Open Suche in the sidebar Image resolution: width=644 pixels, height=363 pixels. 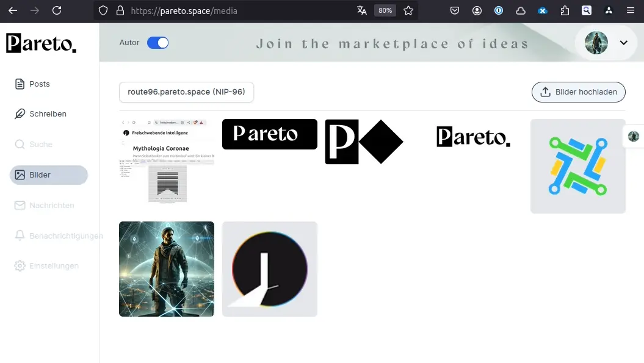(x=34, y=144)
